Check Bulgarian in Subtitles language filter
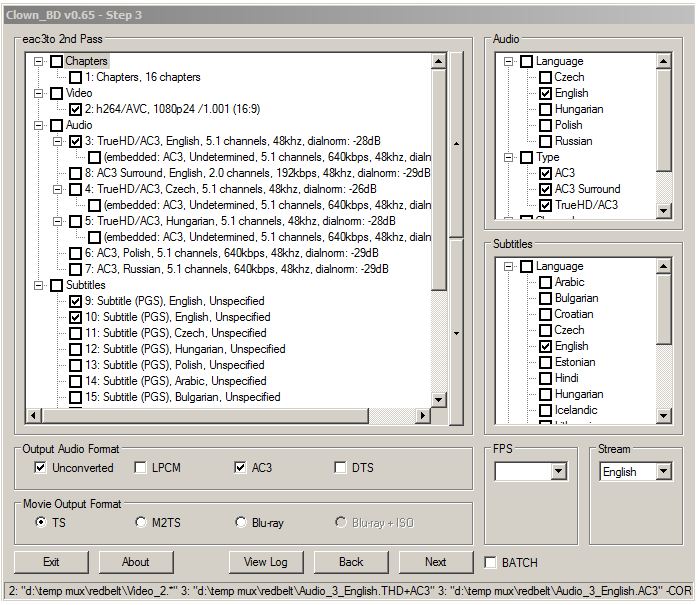The width and height of the screenshot is (698, 605). tap(545, 299)
